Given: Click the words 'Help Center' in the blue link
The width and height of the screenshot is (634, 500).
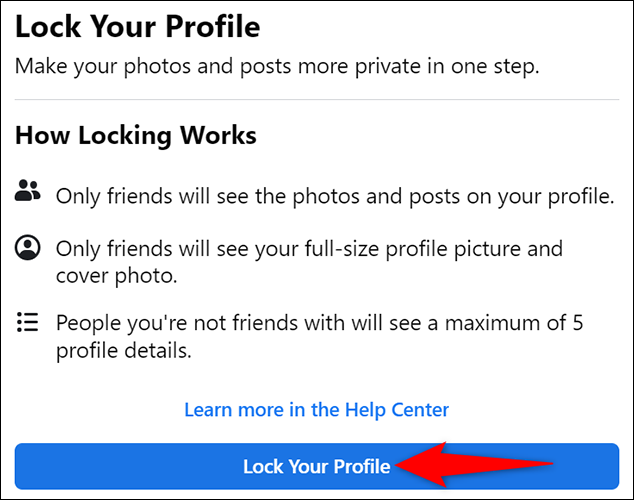Looking at the screenshot, I should click(397, 410).
